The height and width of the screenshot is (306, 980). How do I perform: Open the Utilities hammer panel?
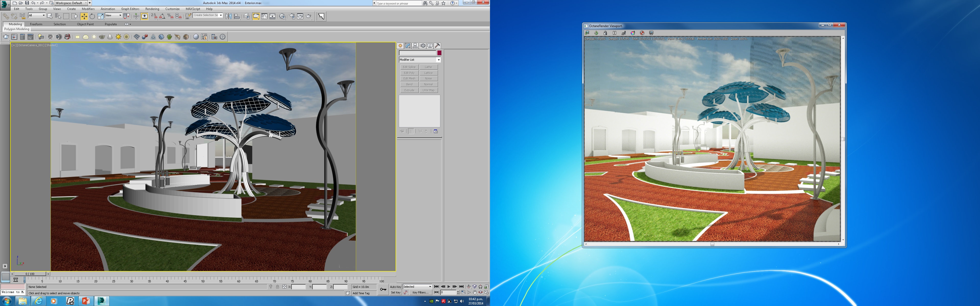click(437, 46)
